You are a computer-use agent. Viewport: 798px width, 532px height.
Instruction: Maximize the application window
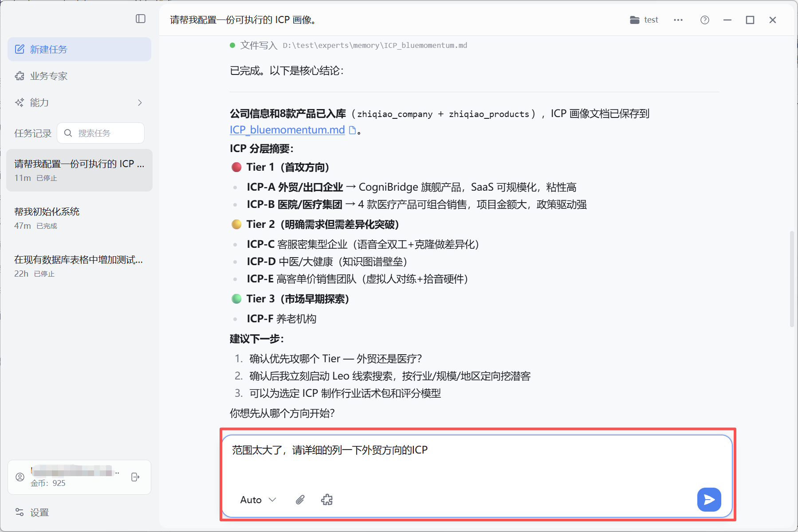[750, 20]
